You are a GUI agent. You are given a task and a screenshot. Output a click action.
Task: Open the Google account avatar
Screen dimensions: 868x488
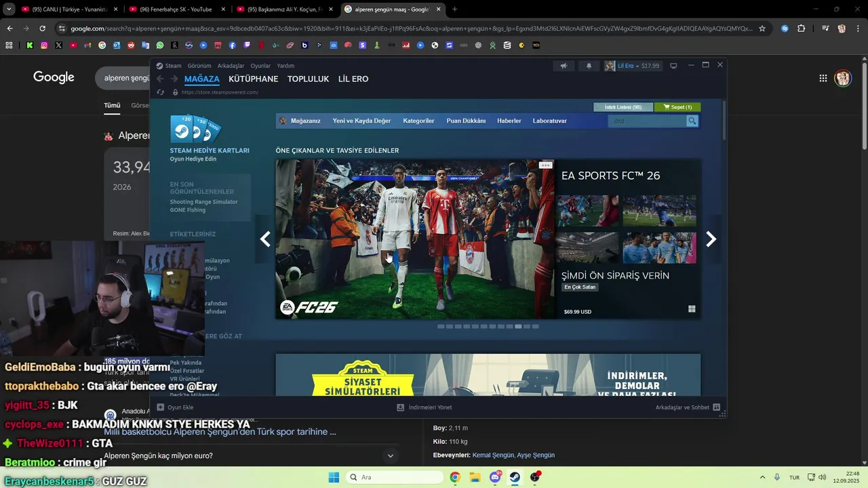pyautogui.click(x=843, y=78)
